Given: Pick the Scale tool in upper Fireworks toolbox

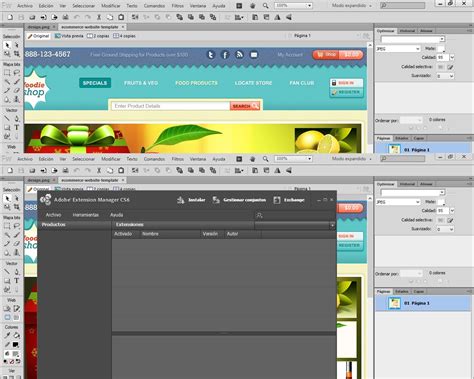Looking at the screenshot, I should pos(7,54).
